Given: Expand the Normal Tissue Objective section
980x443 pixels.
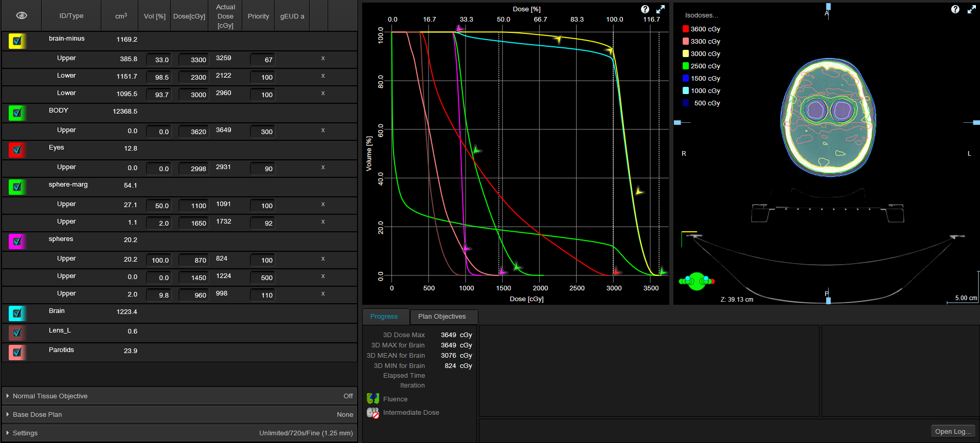Looking at the screenshot, I should click(x=180, y=396).
